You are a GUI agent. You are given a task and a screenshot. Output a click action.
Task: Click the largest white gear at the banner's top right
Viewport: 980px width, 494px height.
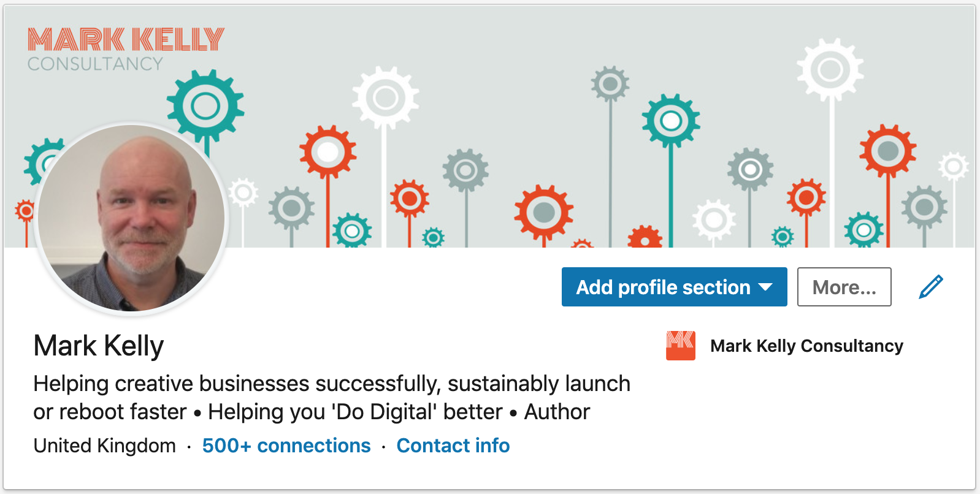click(x=830, y=70)
